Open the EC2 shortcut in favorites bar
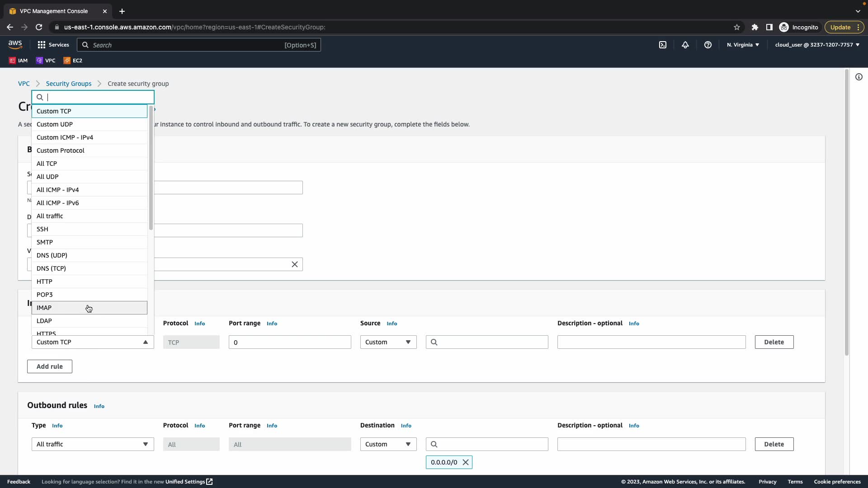The height and width of the screenshot is (488, 868). pos(73,61)
